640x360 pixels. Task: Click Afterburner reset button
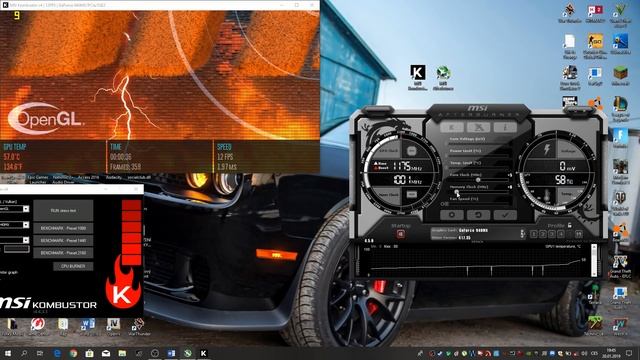(478, 214)
